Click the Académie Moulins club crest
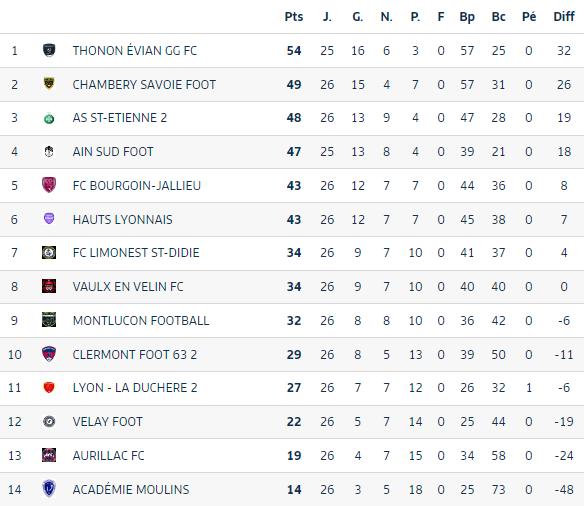The height and width of the screenshot is (506, 586). [49, 489]
